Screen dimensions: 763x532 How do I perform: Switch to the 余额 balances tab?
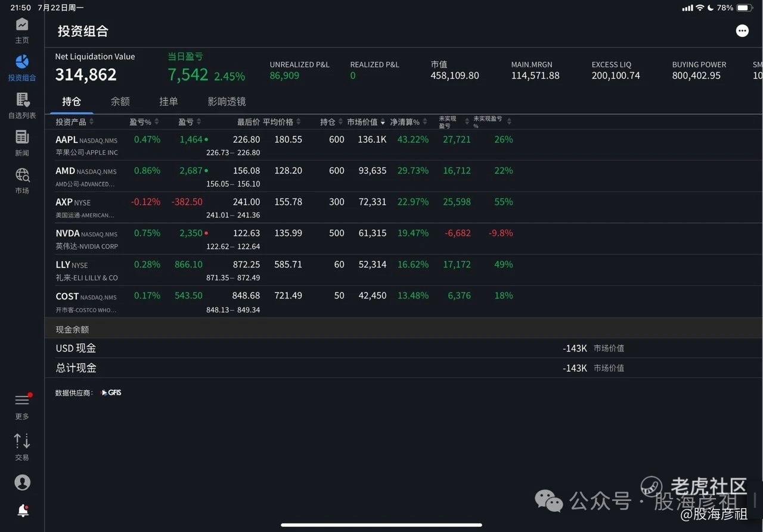(x=120, y=101)
